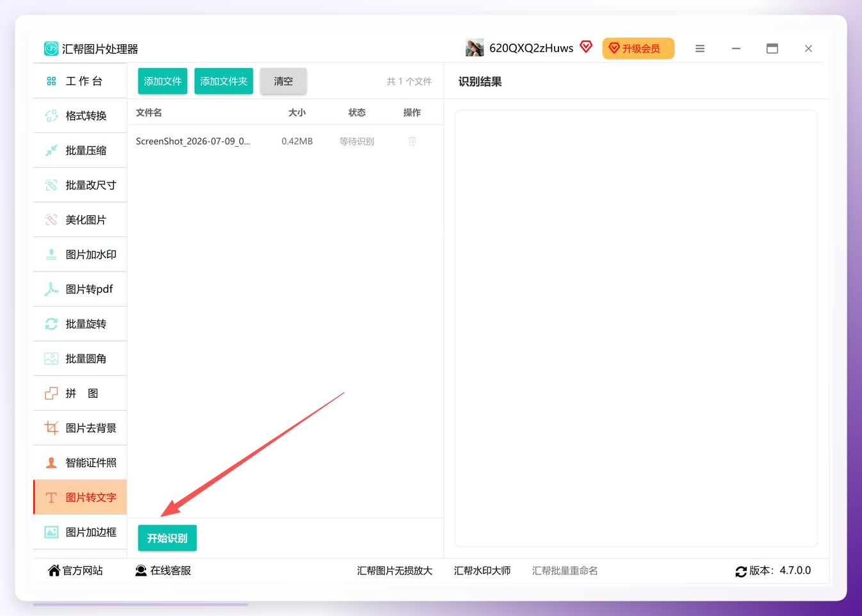Click the 添加文件夹 button
862x616 pixels.
[224, 81]
